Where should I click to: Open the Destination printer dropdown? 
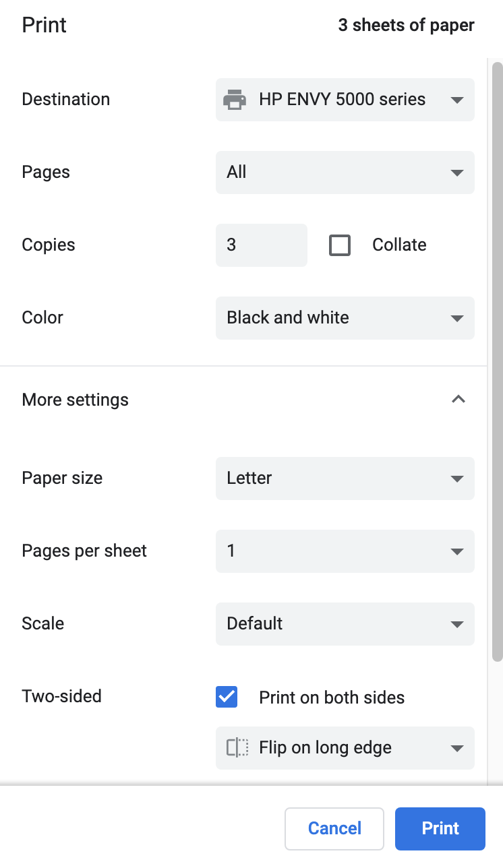pos(345,100)
